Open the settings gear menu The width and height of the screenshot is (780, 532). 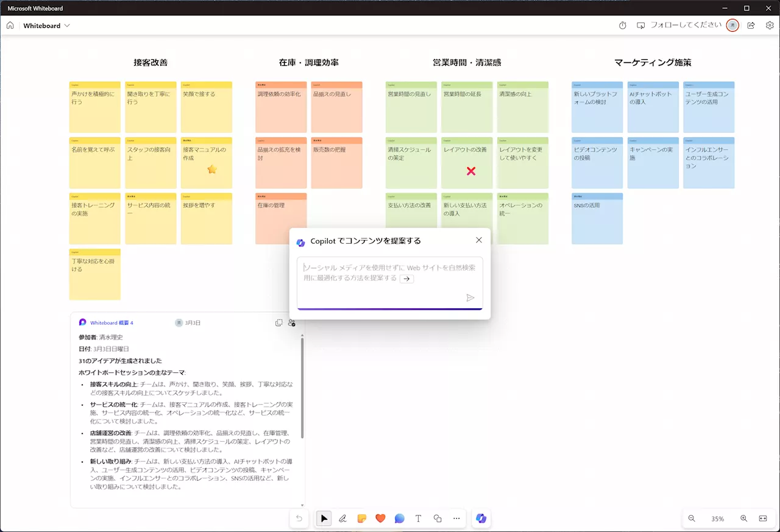pos(770,26)
